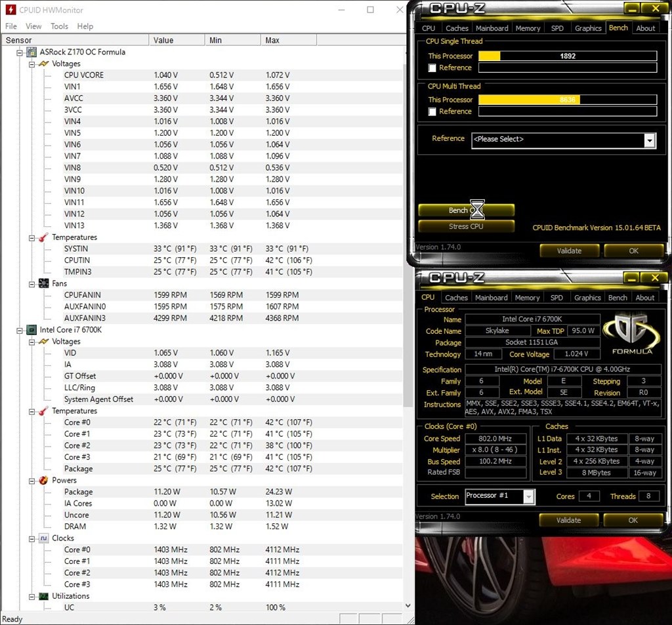Switch to Caches tab in upper CPU-Z

click(x=457, y=28)
